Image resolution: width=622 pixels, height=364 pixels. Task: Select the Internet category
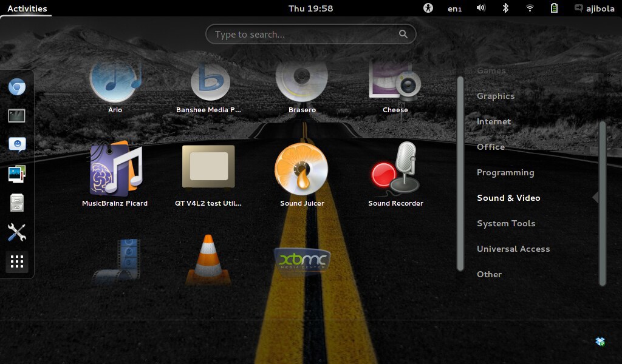coord(494,121)
